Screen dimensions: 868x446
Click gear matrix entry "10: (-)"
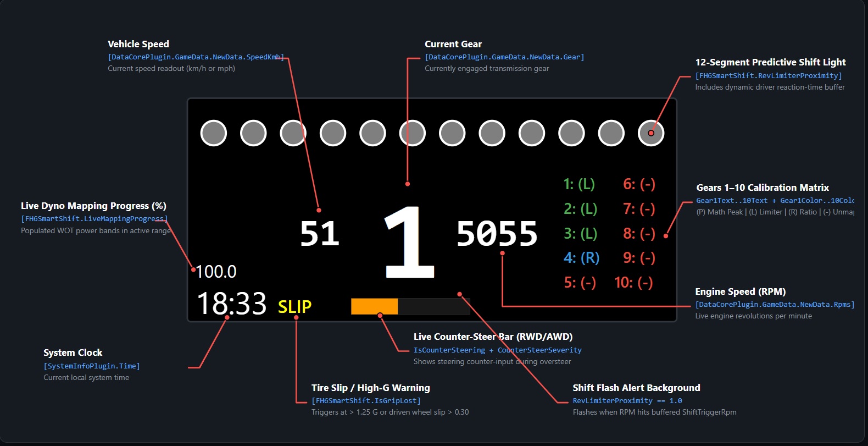(633, 283)
